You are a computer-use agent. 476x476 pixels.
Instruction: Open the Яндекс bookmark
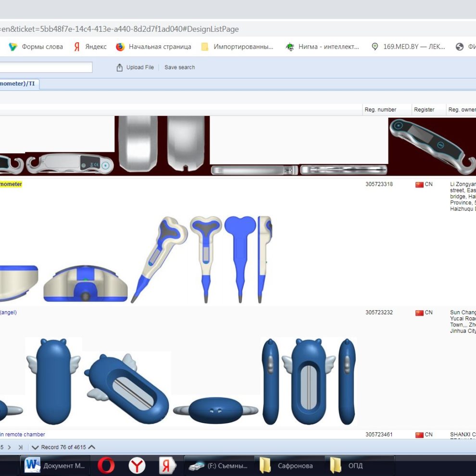(x=90, y=47)
